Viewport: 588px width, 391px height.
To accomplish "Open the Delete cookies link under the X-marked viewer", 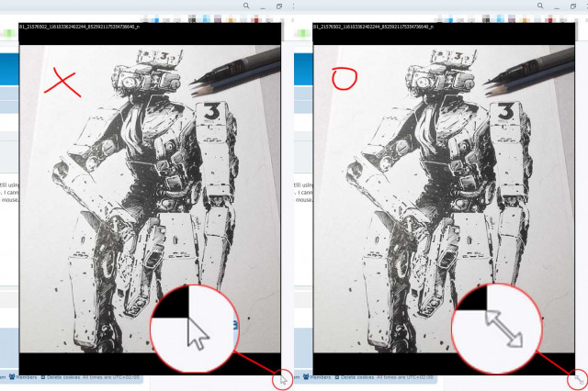I will [63, 377].
